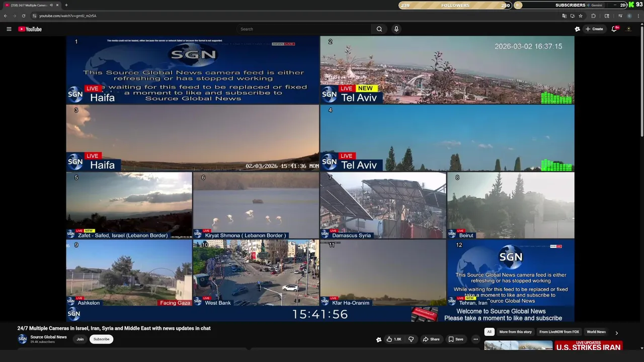The image size is (644, 362).
Task: Save video to playlist
Action: click(456, 339)
